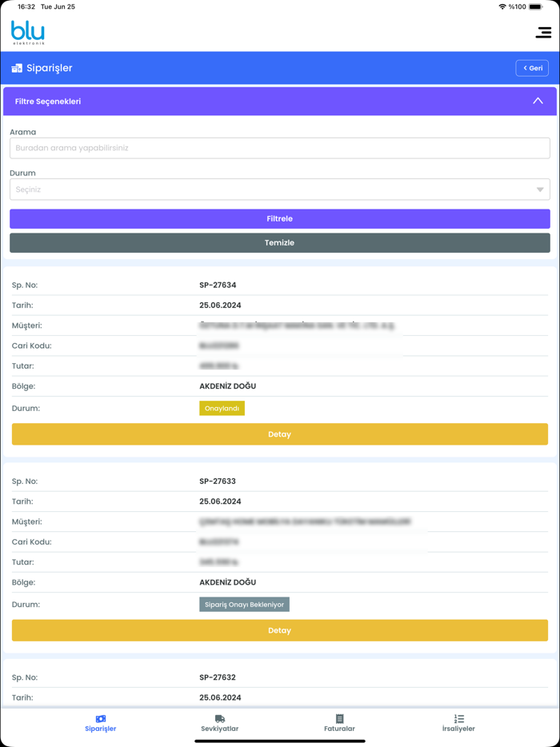Image resolution: width=560 pixels, height=747 pixels.
Task: Select order number SP-27632 text
Action: (218, 677)
